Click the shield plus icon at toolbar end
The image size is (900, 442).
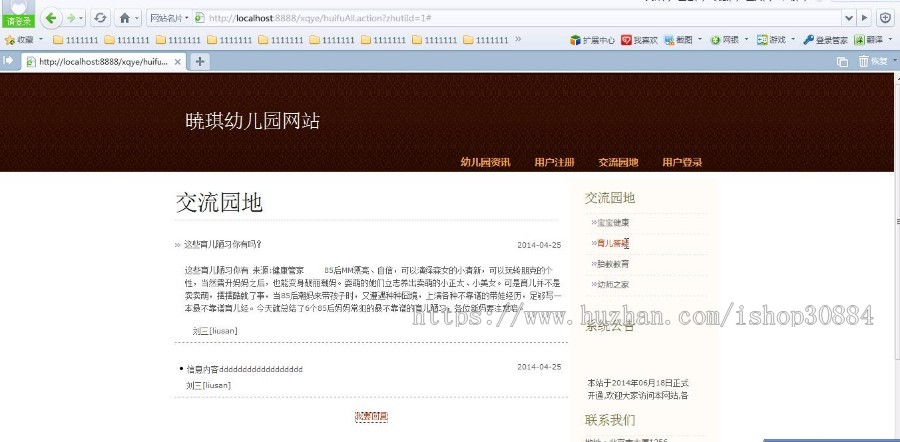coord(886,18)
